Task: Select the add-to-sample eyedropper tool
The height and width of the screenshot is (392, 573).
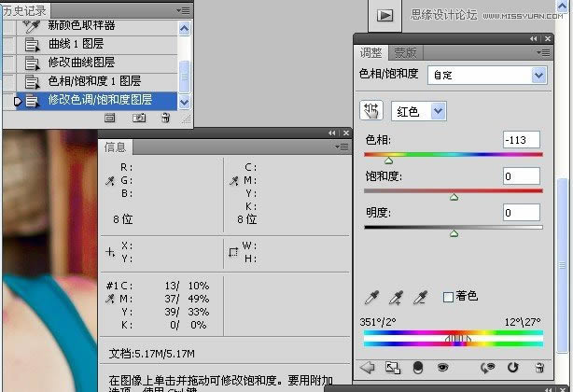Action: (x=397, y=297)
